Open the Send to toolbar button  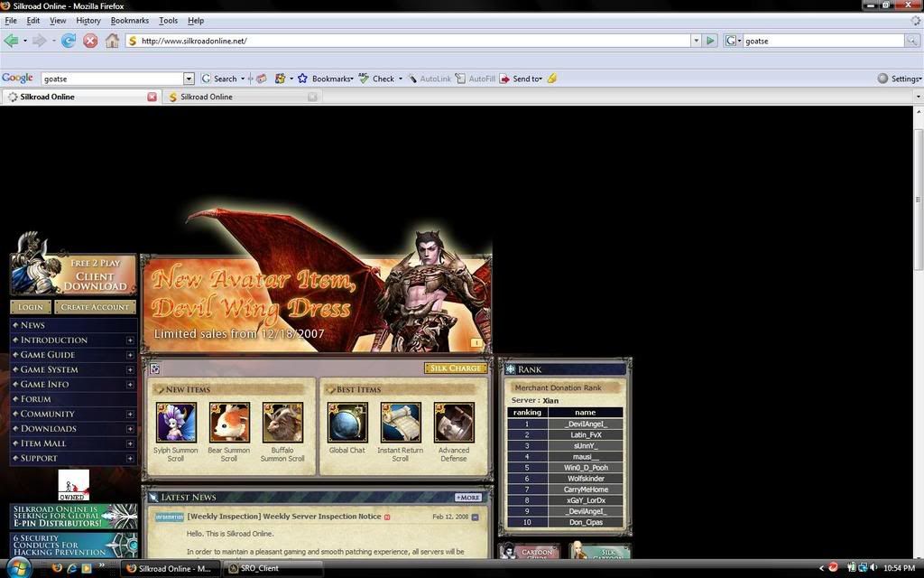coord(521,79)
